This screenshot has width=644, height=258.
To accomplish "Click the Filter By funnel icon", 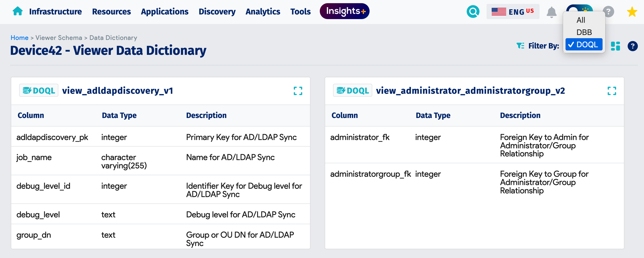I will tap(520, 46).
